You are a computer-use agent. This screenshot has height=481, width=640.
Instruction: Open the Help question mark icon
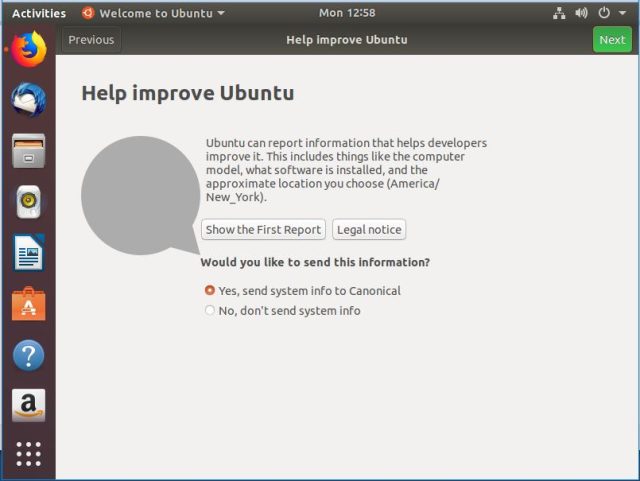(28, 355)
